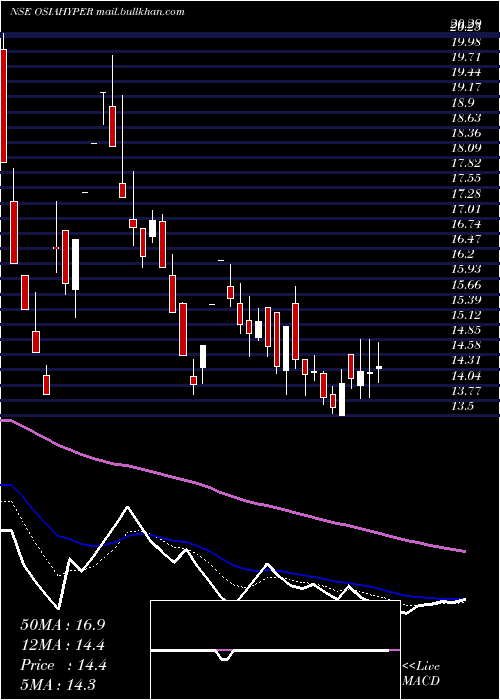500x700 pixels.
Task: Click the 17.55 price axis label
Action: 466,179
